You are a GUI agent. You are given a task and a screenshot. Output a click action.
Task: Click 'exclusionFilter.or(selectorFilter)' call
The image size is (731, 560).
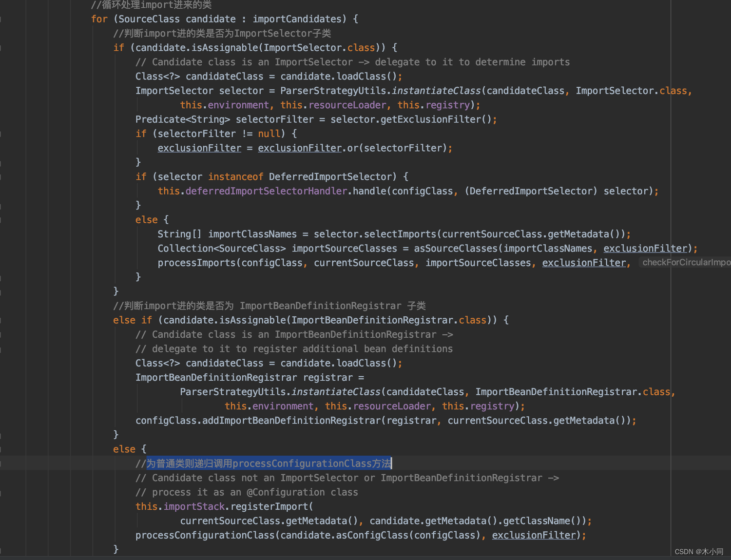coord(352,148)
